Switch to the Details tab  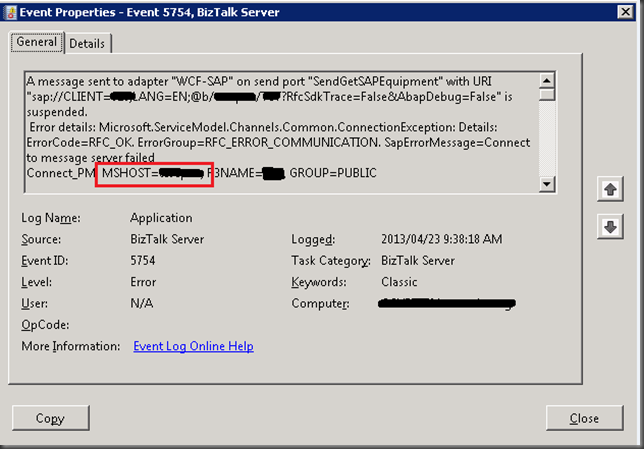[87, 43]
